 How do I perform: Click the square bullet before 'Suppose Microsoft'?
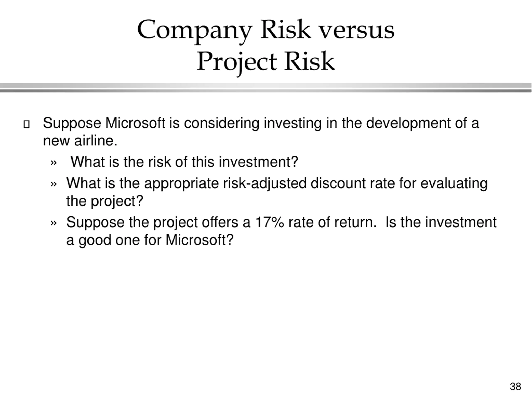click(26, 124)
